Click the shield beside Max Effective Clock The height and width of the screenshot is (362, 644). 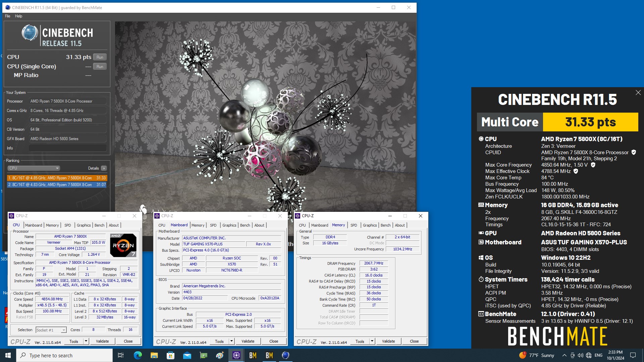point(576,171)
